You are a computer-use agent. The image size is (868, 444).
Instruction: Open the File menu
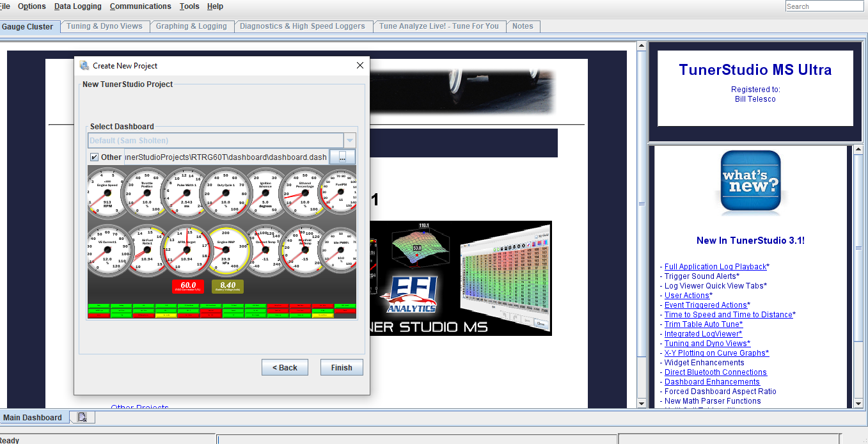[x=5, y=6]
